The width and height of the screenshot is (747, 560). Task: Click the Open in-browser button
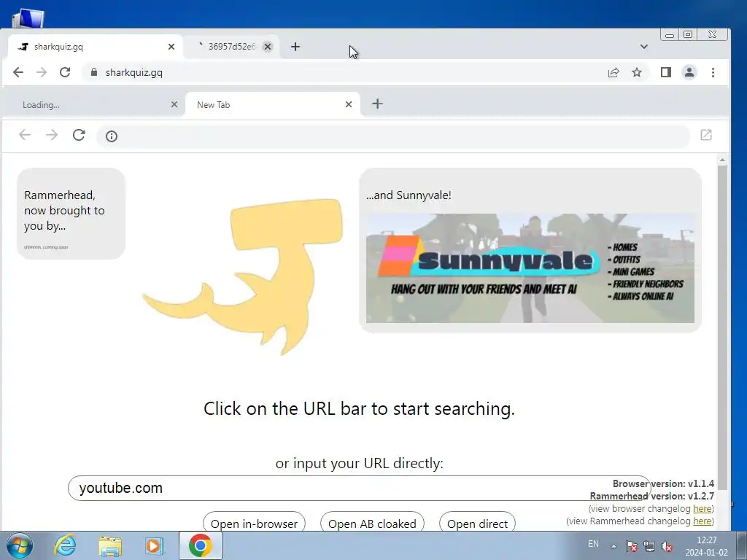tap(254, 524)
